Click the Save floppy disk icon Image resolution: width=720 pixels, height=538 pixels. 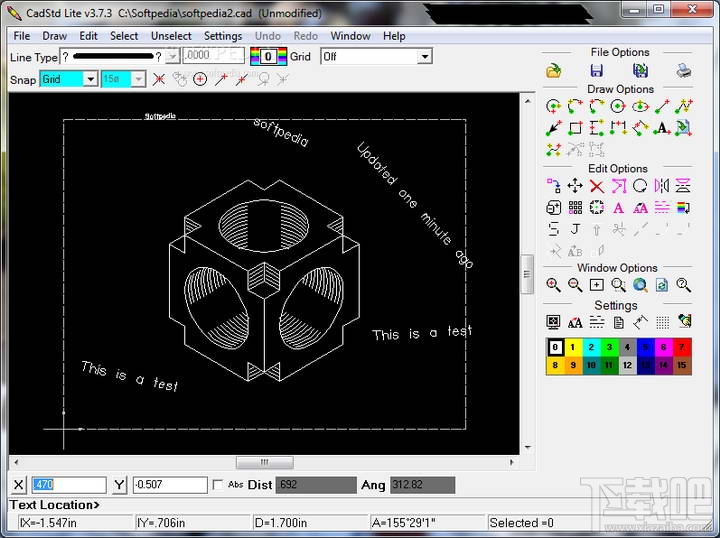pyautogui.click(x=597, y=70)
